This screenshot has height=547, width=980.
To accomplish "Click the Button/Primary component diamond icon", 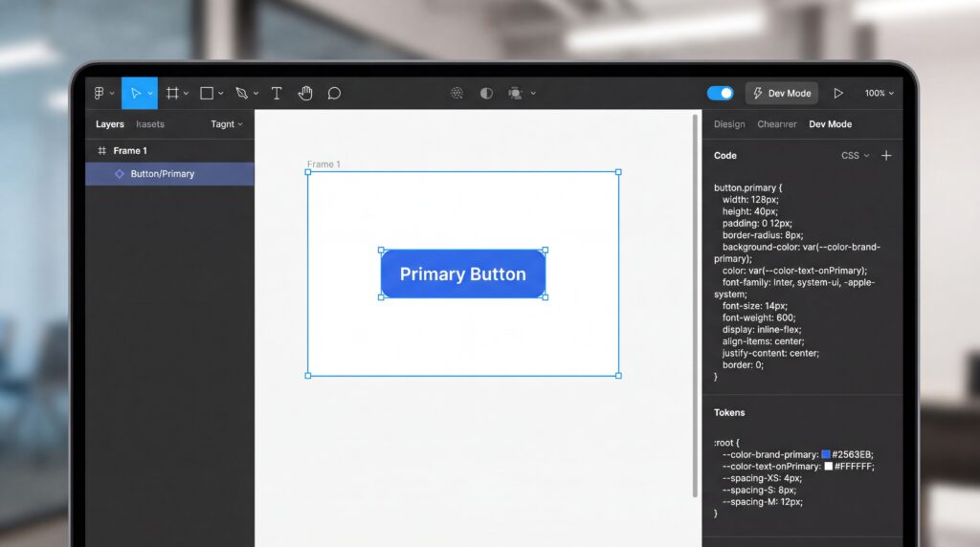I will point(120,174).
